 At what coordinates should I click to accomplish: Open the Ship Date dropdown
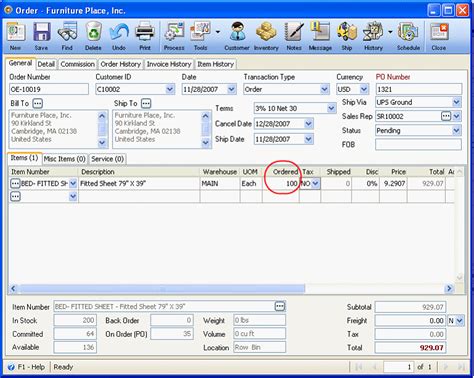coord(309,139)
